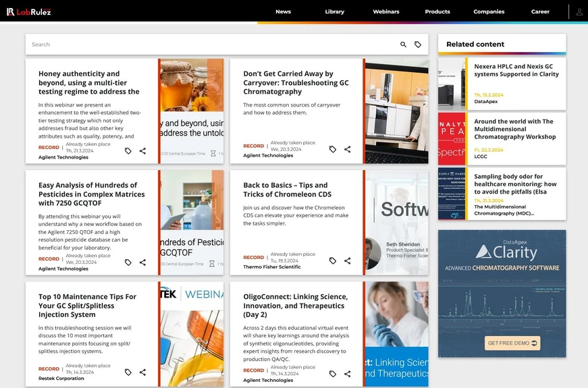Open the News menu
588x388 pixels.
coord(283,11)
